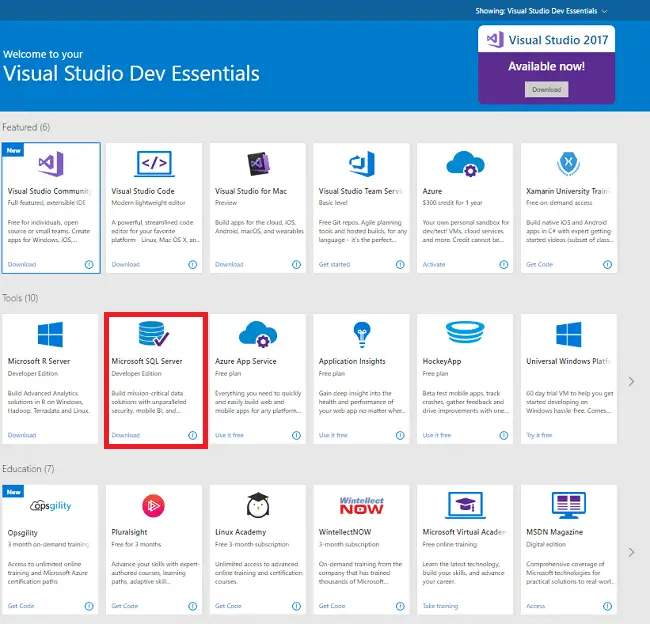This screenshot has height=624, width=650.
Task: Click Get Code on Opsgility card
Action: point(21,606)
